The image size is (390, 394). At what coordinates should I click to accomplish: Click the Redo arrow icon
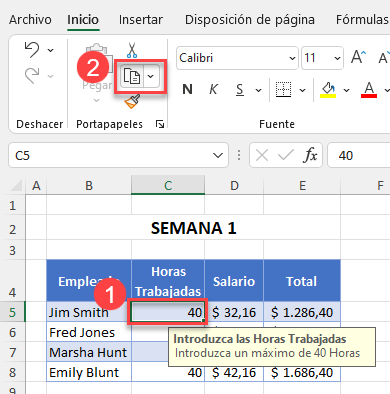[32, 76]
